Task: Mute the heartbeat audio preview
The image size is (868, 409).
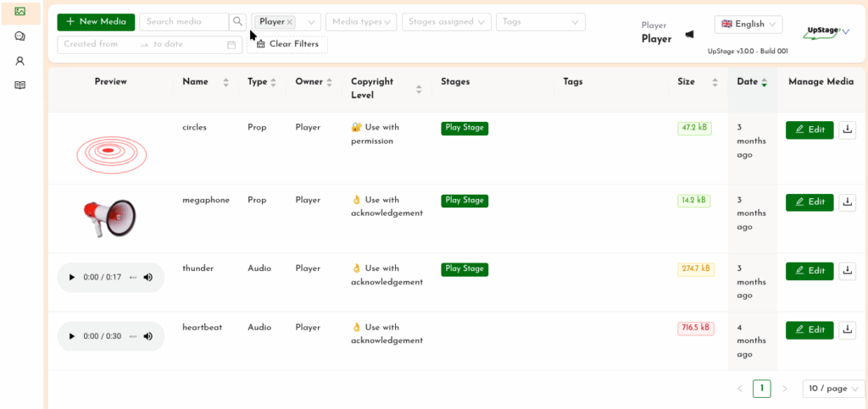Action: pos(148,336)
